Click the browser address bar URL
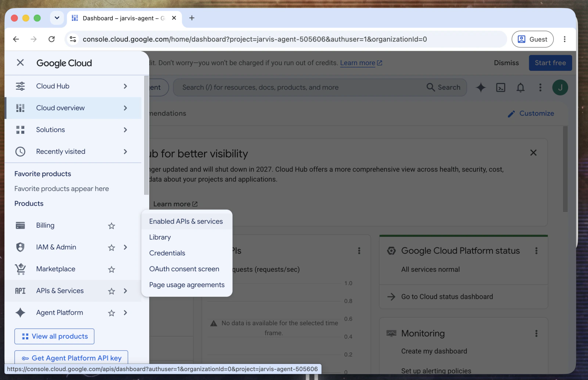The width and height of the screenshot is (588, 380). (255, 39)
